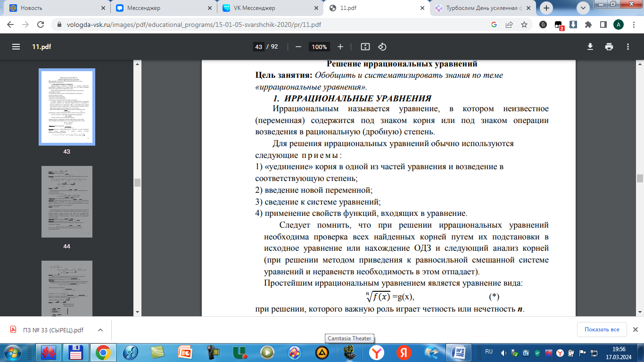Click the Google search icon in address bar
This screenshot has width=644, height=362.
tap(494, 25)
